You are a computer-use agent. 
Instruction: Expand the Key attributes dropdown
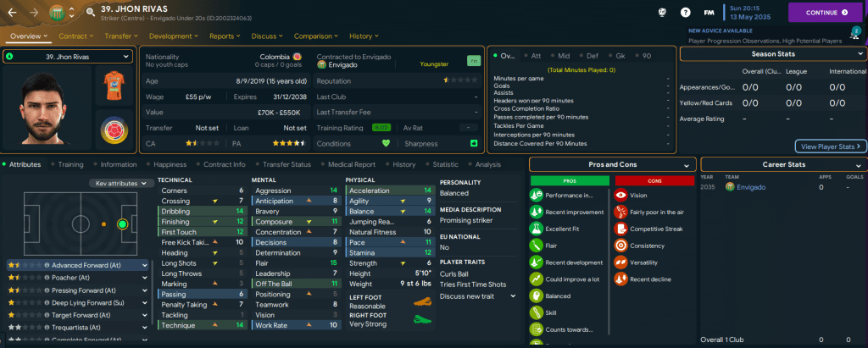119,183
